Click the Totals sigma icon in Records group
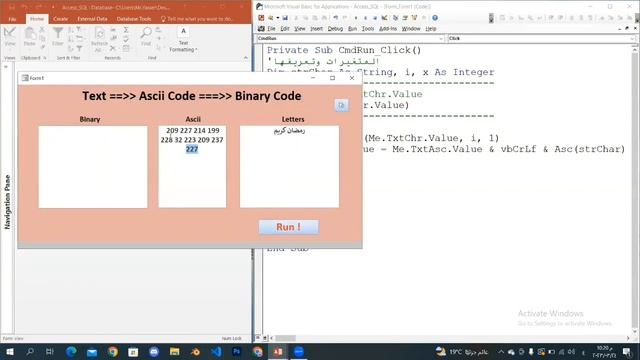 tap(126, 30)
